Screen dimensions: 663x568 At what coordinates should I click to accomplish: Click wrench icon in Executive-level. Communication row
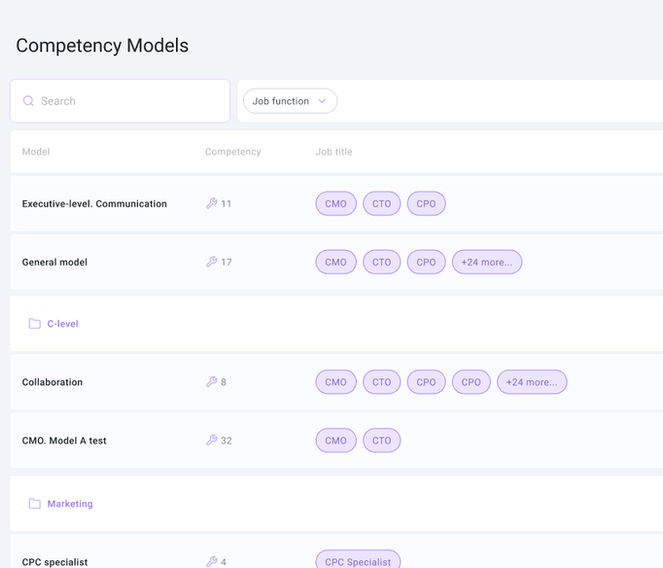(x=211, y=203)
